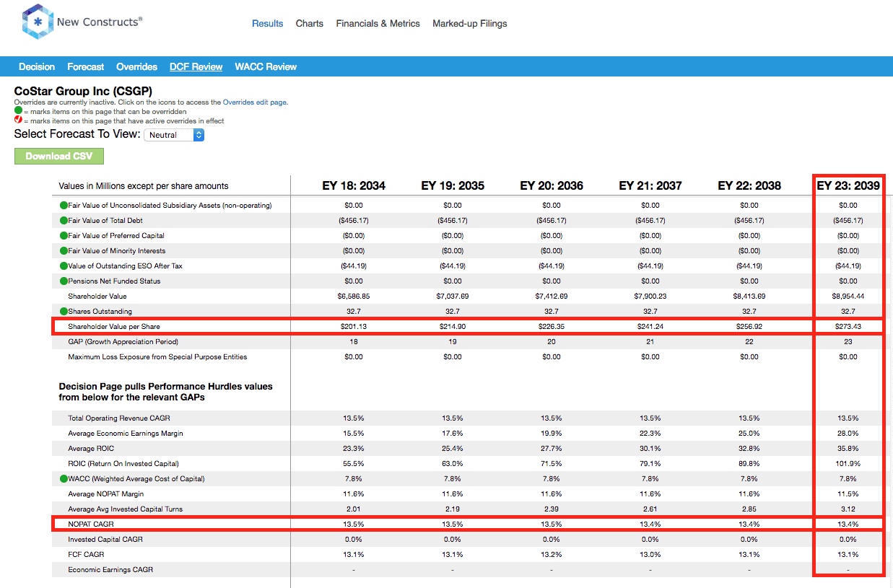This screenshot has height=588, width=893.
Task: Click green override icon for Shares Outstanding
Action: [x=64, y=312]
